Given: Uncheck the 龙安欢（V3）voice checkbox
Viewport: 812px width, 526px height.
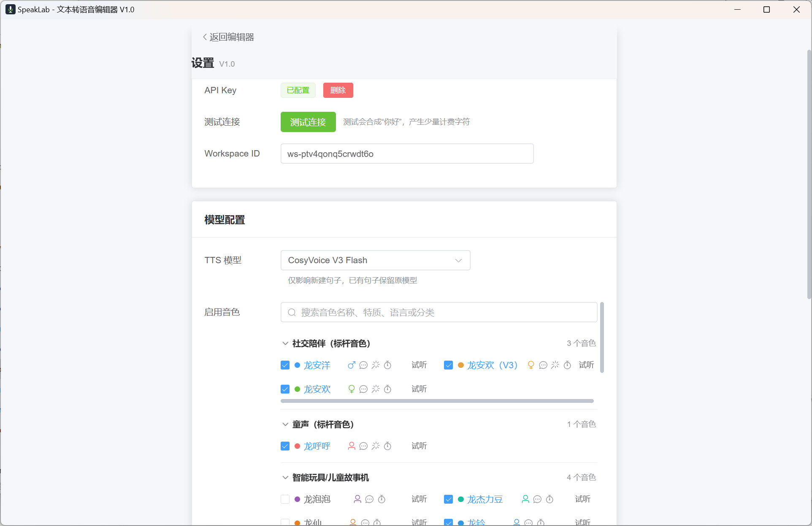Looking at the screenshot, I should [449, 365].
